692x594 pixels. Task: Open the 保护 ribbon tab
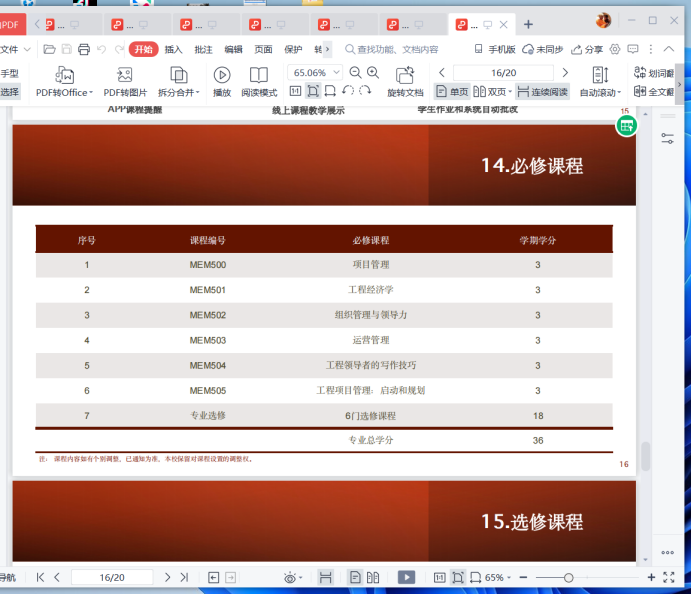[293, 49]
